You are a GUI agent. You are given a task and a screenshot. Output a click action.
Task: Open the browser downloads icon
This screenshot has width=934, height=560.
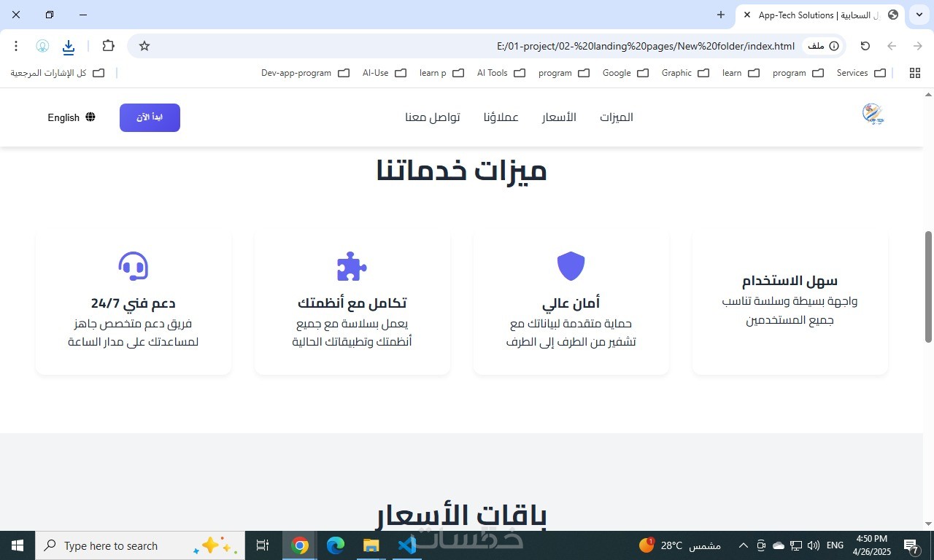tap(69, 47)
